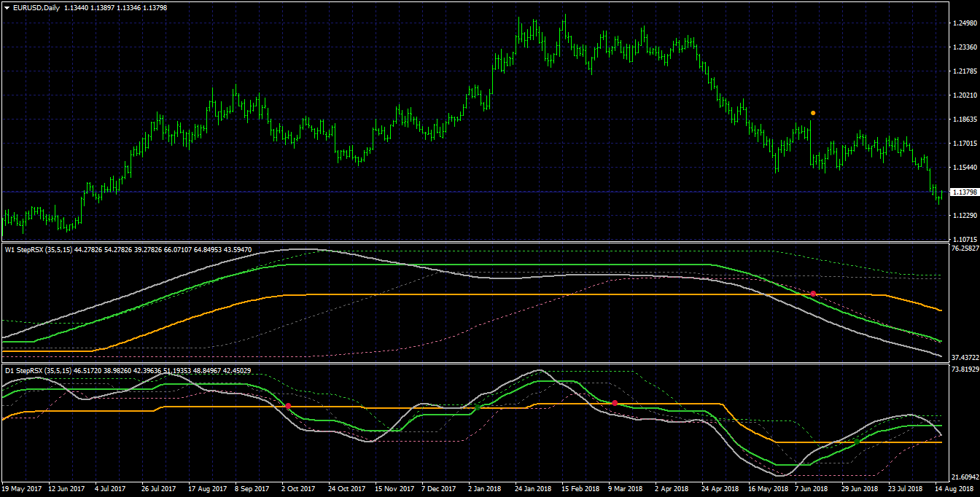
Task: Click divider between price chart and W1 panel
Action: pyautogui.click(x=474, y=243)
